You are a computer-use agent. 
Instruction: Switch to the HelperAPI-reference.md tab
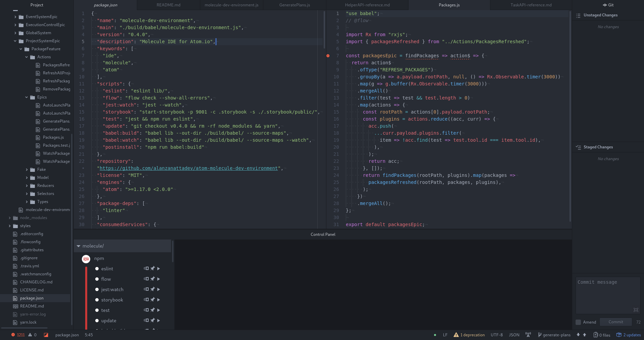[x=367, y=5]
